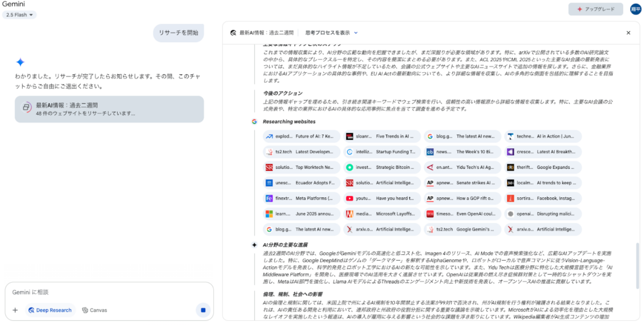Click the research icon beside the panel title
This screenshot has height=326, width=644.
233,33
